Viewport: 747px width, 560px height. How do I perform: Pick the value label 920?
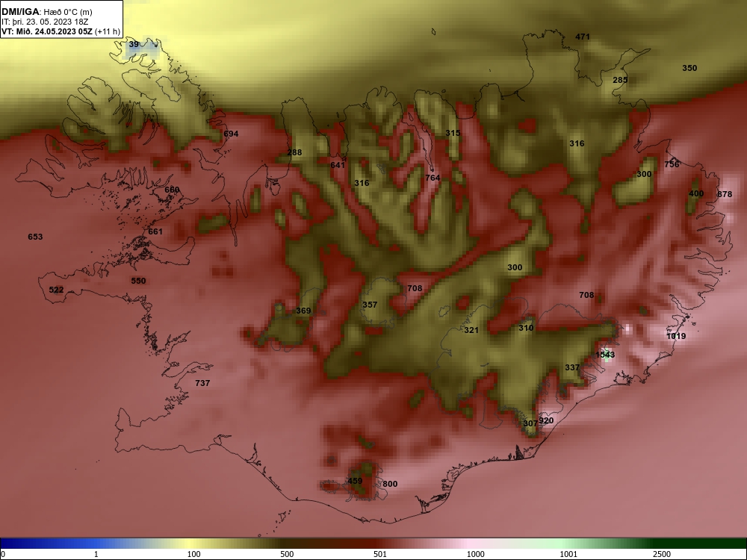point(546,420)
